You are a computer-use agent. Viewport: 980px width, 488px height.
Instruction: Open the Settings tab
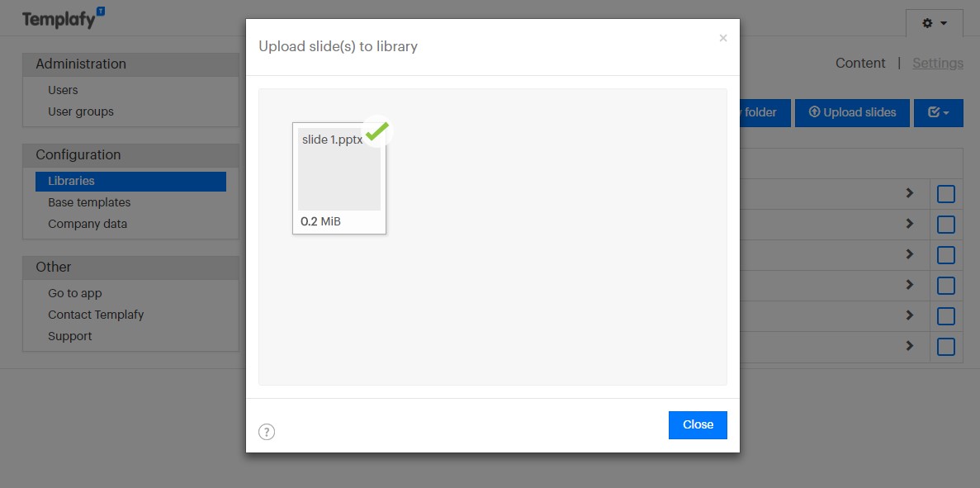pos(937,63)
